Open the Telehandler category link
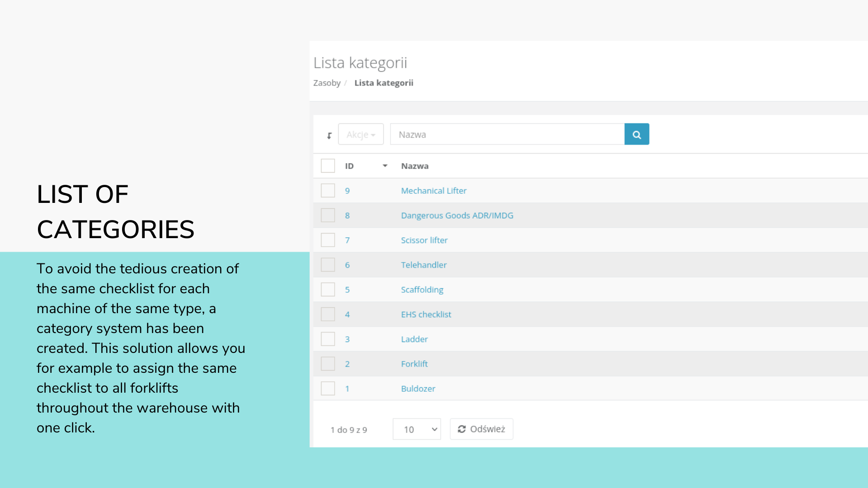868x488 pixels. pyautogui.click(x=424, y=265)
